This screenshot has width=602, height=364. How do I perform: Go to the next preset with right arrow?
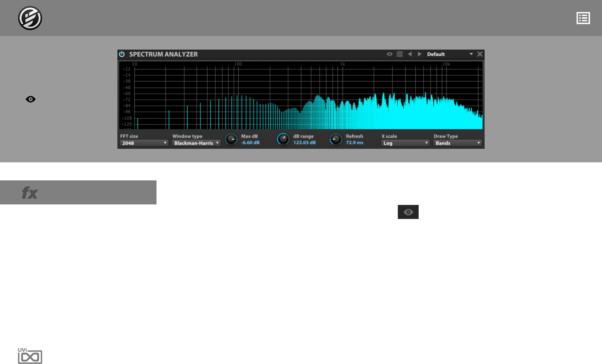[419, 54]
